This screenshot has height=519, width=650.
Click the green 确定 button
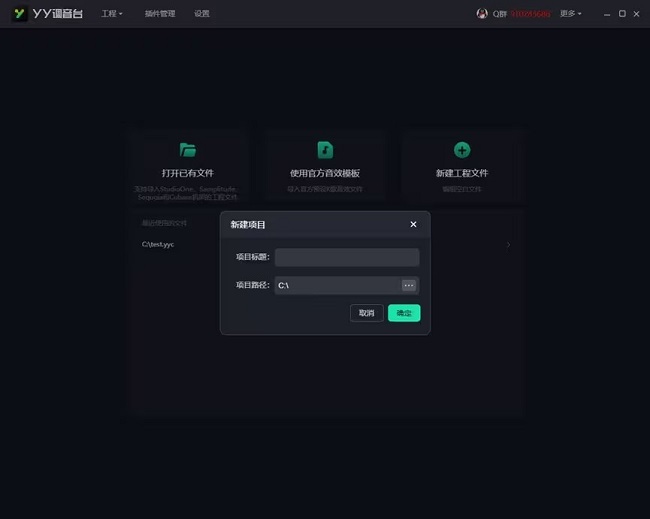404,313
